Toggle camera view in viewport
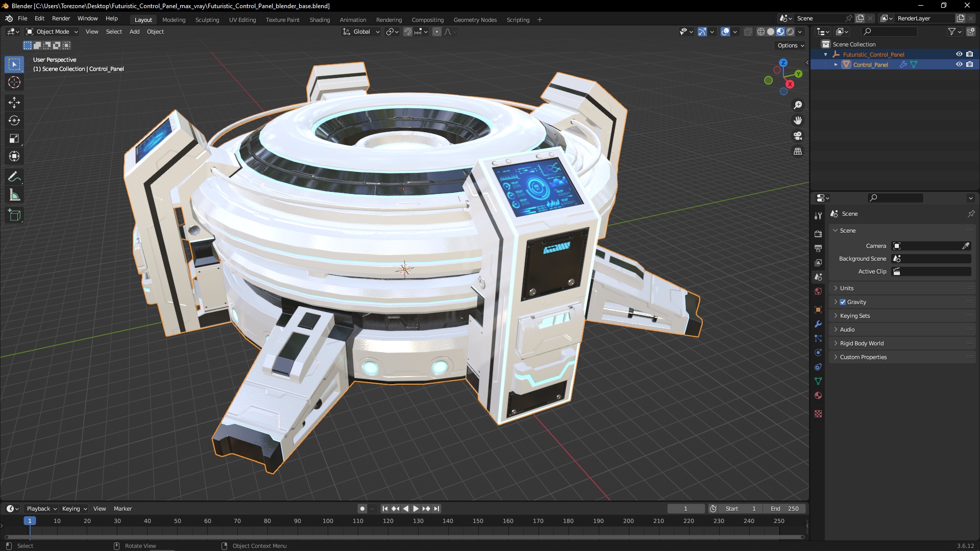 pyautogui.click(x=798, y=136)
